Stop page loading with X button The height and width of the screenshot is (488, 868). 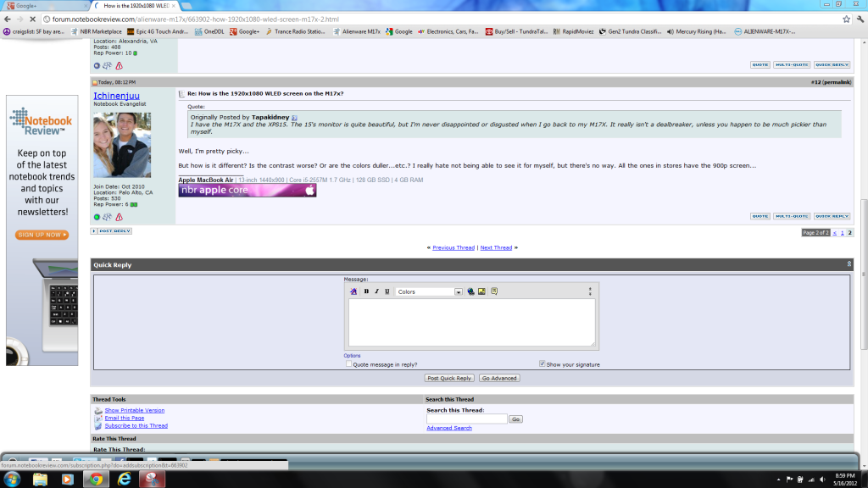[x=33, y=19]
